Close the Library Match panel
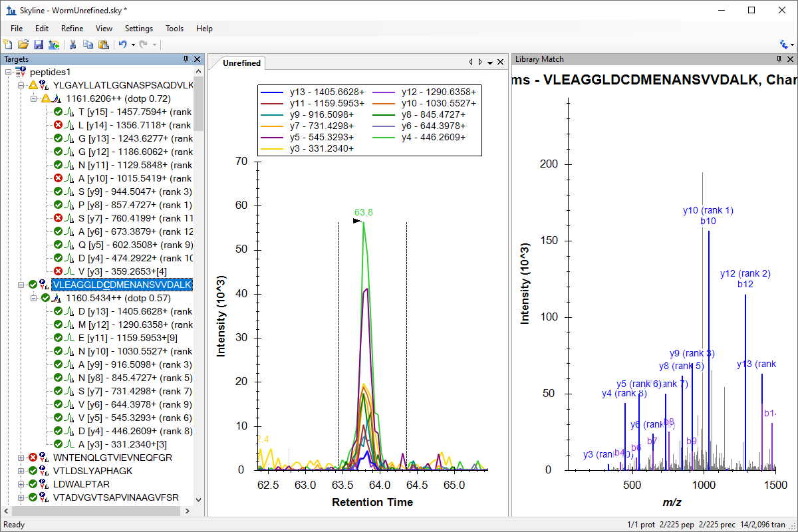 coord(790,59)
